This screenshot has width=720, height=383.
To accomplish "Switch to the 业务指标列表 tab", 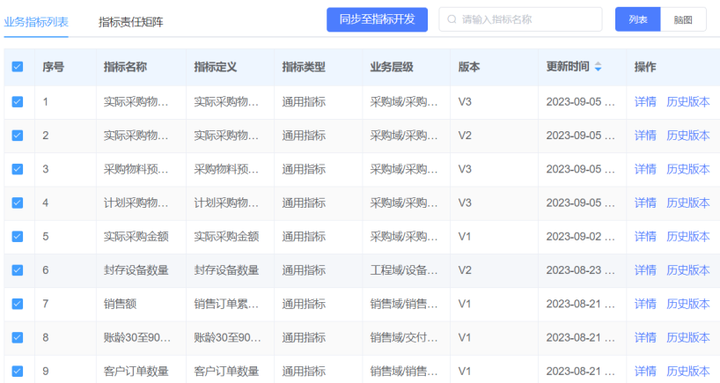I will (36, 22).
